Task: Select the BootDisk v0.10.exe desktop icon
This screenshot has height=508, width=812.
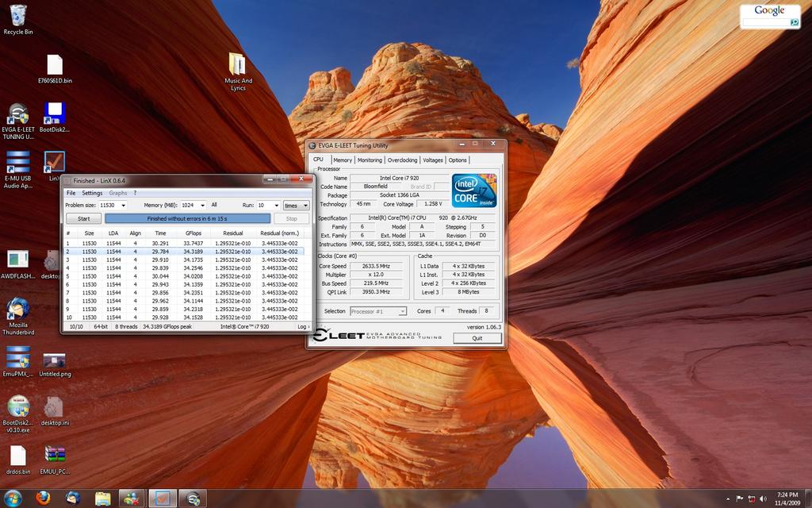Action: tap(18, 414)
